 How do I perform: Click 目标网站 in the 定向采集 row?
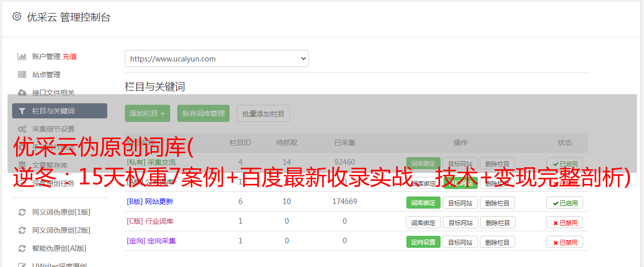[x=460, y=242]
